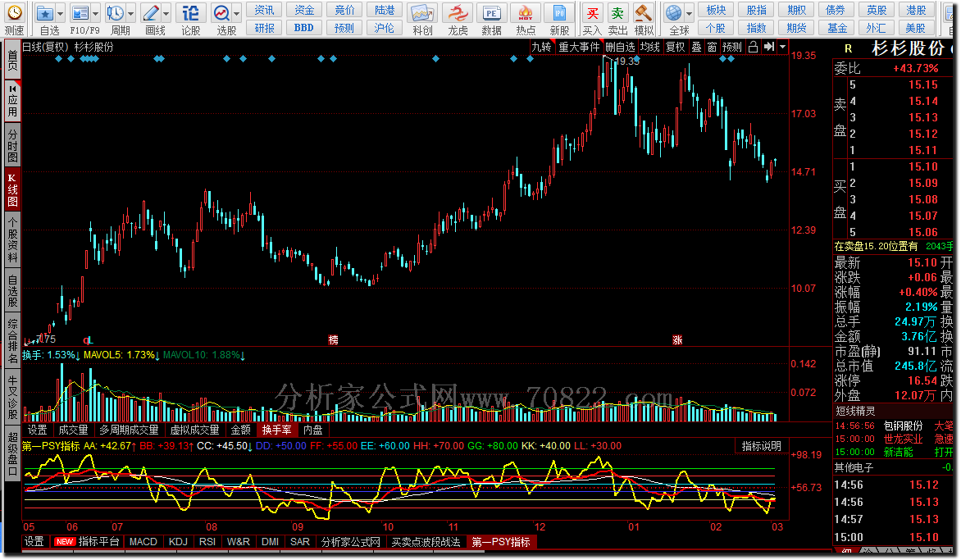961x560 pixels.
Task: Click the 港股 Hong Kong stocks button
Action: (x=916, y=11)
